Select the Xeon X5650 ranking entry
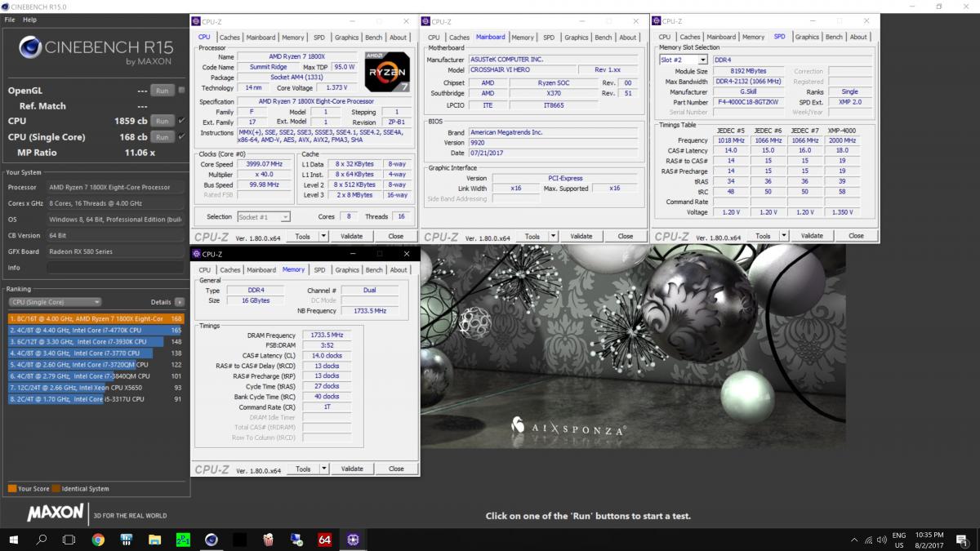 coord(96,388)
